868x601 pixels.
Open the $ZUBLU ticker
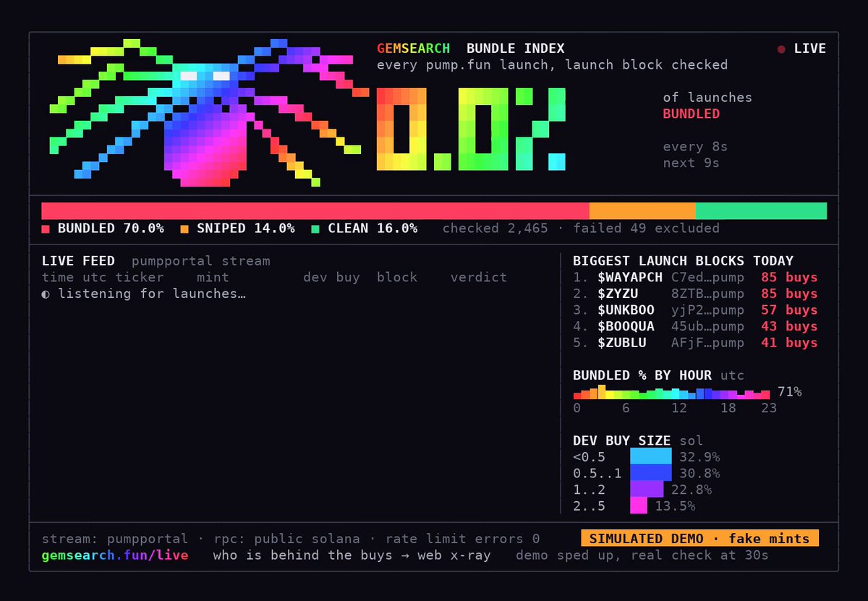[622, 343]
